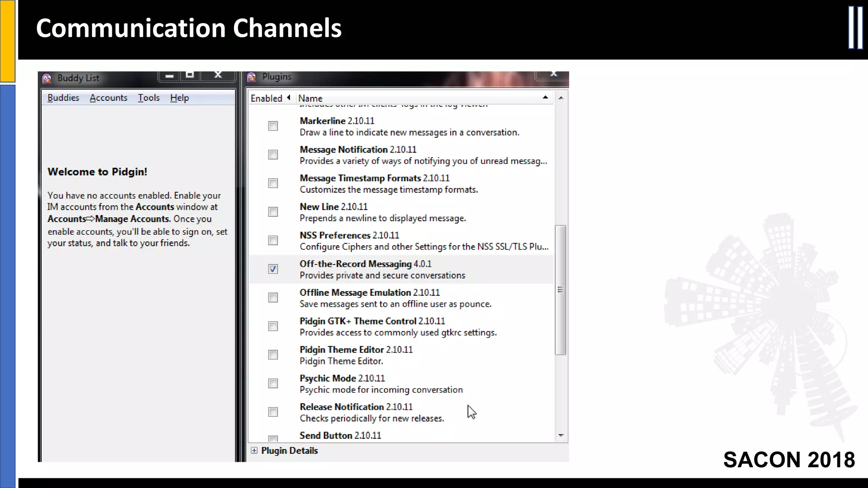
Task: Select Pidgin GTK+ Theme Control row
Action: coord(401,327)
